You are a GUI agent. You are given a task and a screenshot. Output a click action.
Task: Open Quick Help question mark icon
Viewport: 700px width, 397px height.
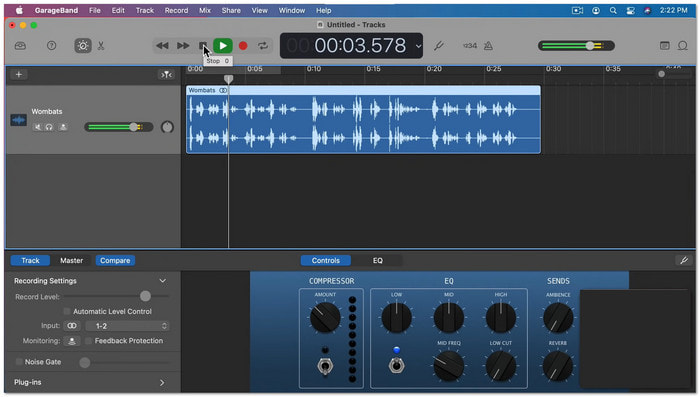[52, 46]
